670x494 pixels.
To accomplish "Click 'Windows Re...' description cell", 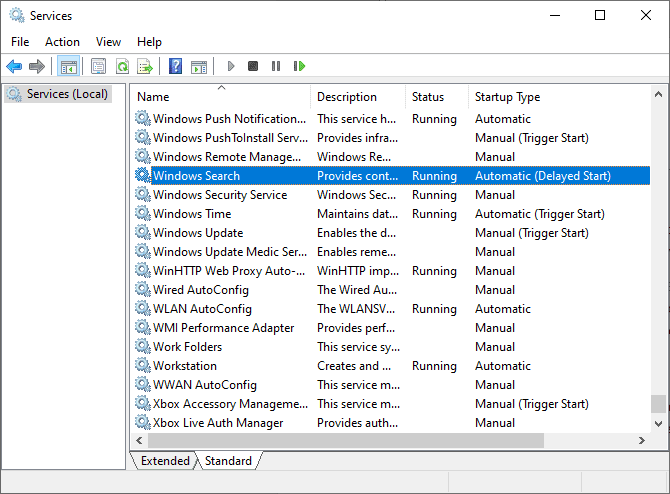I will pyautogui.click(x=354, y=157).
